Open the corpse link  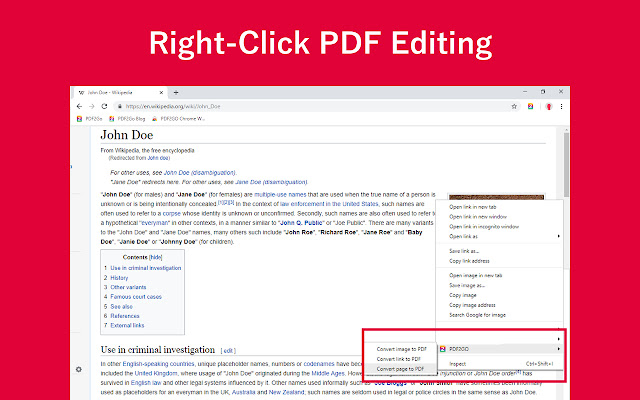(171, 213)
